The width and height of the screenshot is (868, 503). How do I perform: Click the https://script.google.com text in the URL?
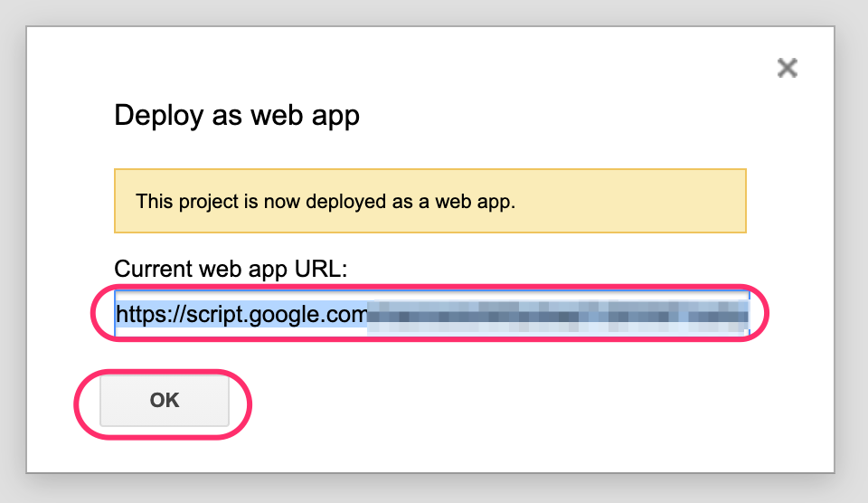[241, 314]
